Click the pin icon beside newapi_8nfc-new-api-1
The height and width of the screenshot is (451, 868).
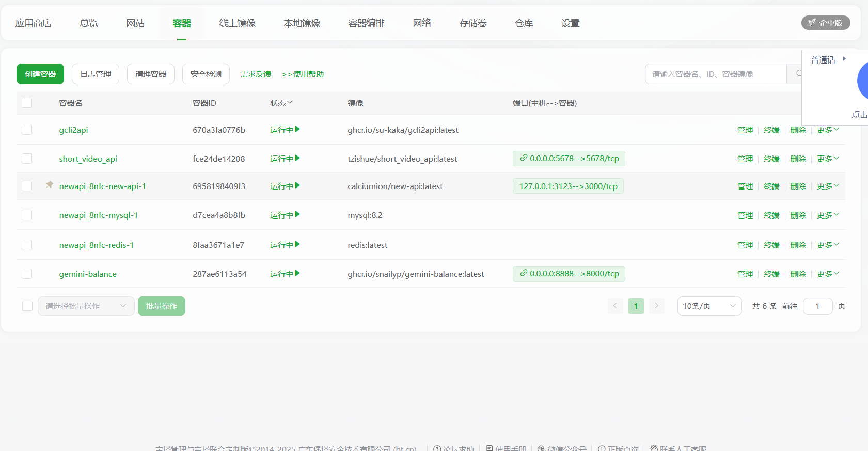tap(49, 184)
